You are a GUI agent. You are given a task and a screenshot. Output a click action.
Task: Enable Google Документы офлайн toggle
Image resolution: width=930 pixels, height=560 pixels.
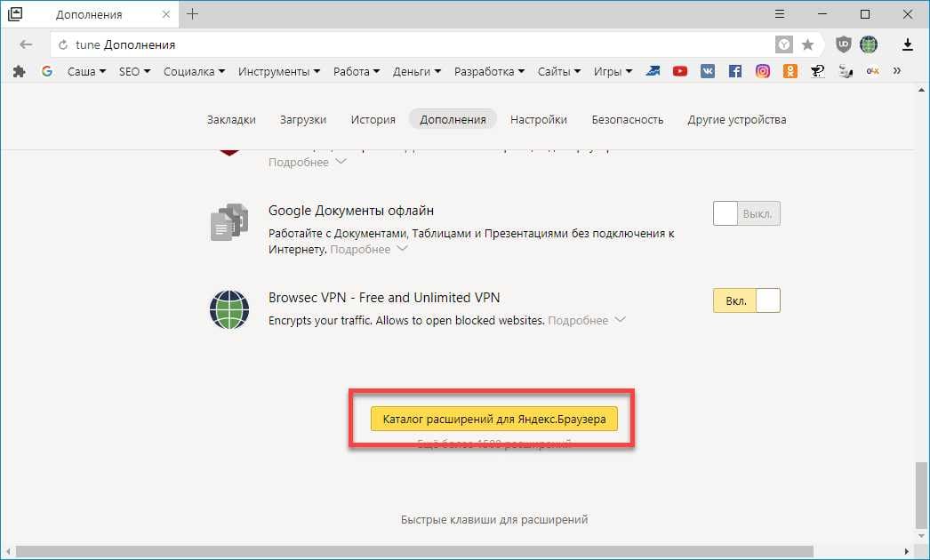pyautogui.click(x=746, y=213)
